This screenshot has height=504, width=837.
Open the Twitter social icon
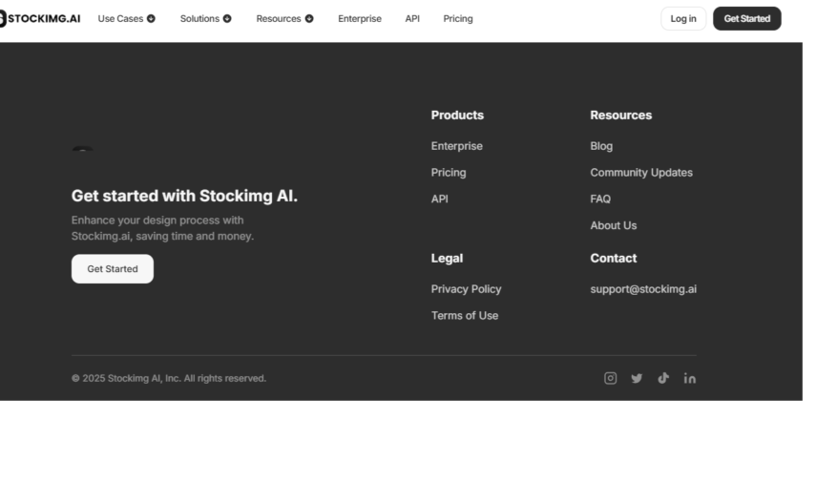(x=637, y=379)
